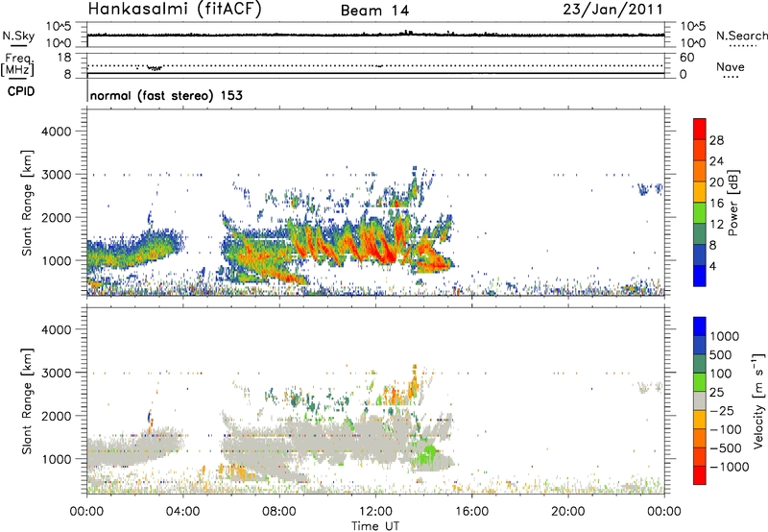Click the 'N.Sky' legend label

pos(18,36)
